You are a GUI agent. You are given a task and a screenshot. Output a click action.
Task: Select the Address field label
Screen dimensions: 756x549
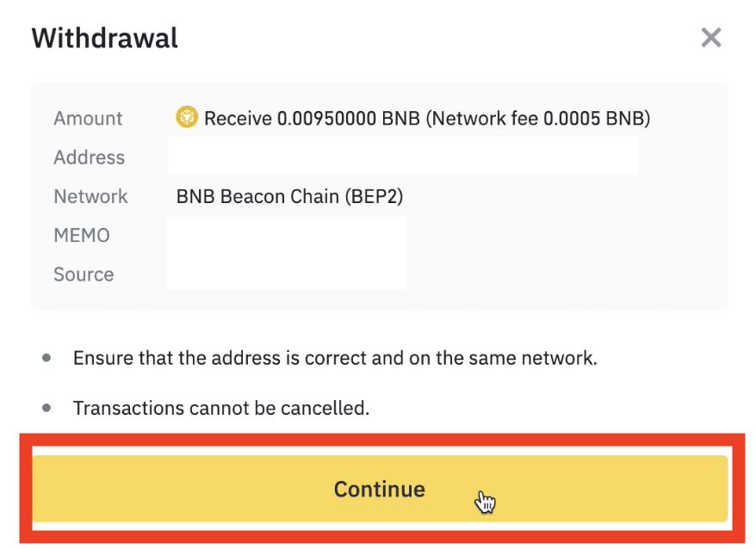[90, 157]
